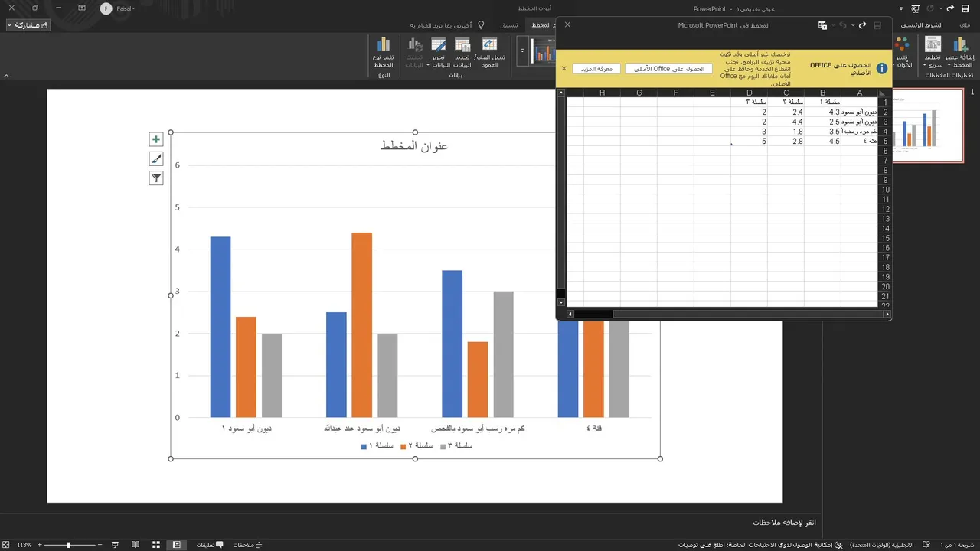
Task: Switch to the Format (تنسيق) tab
Action: 509,25
